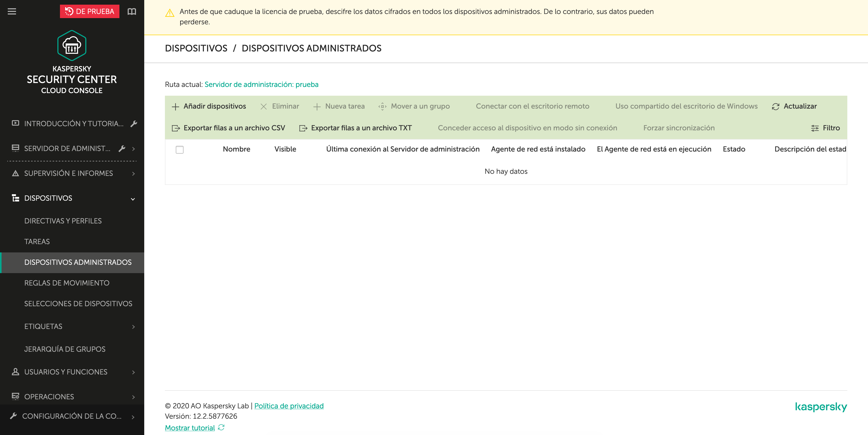Screen dimensions: 868x435
Task: Open Selecciones de dispositivos
Action: pyautogui.click(x=78, y=303)
